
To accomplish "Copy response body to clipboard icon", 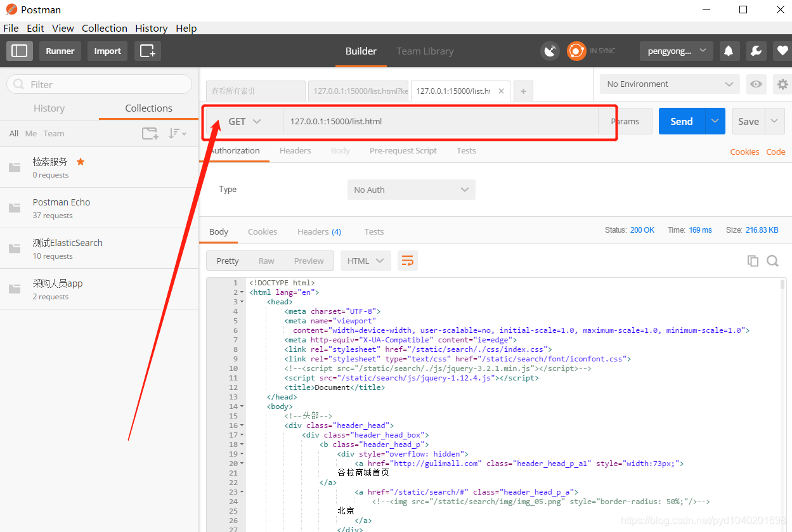I will [753, 261].
